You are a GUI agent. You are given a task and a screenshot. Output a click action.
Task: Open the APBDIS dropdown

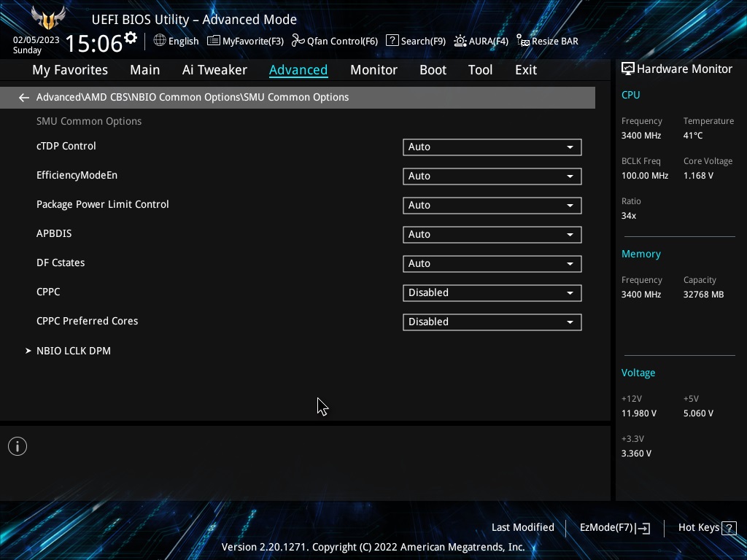(492, 234)
